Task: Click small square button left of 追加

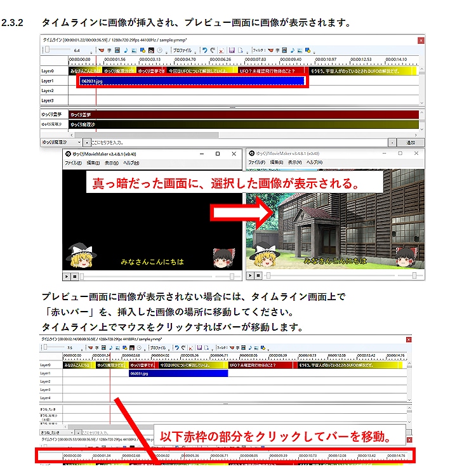Action: 392,142
